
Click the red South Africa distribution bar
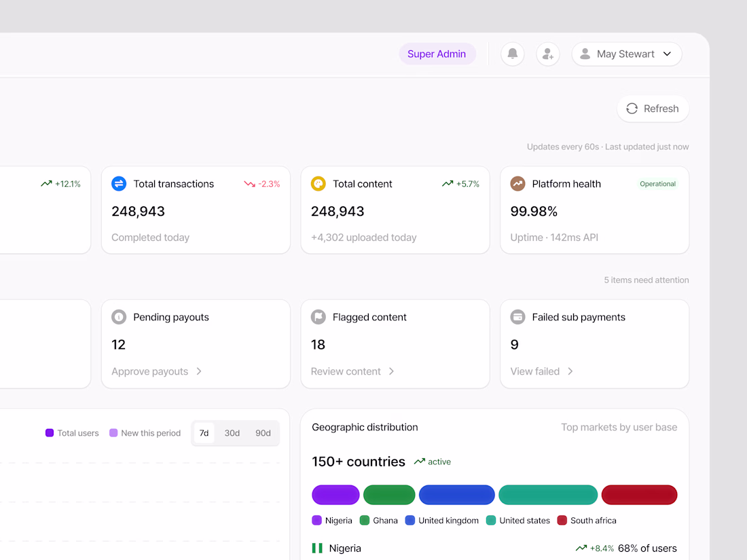tap(639, 495)
